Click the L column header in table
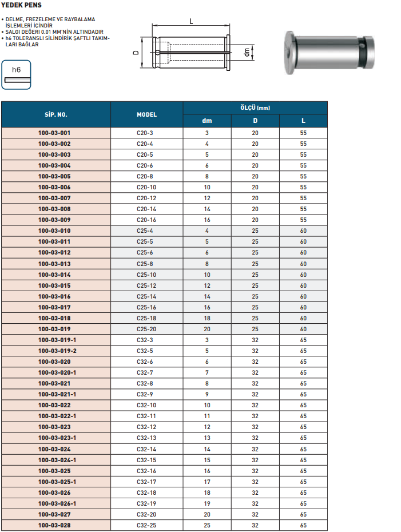This screenshot has width=401, height=532. (x=303, y=121)
